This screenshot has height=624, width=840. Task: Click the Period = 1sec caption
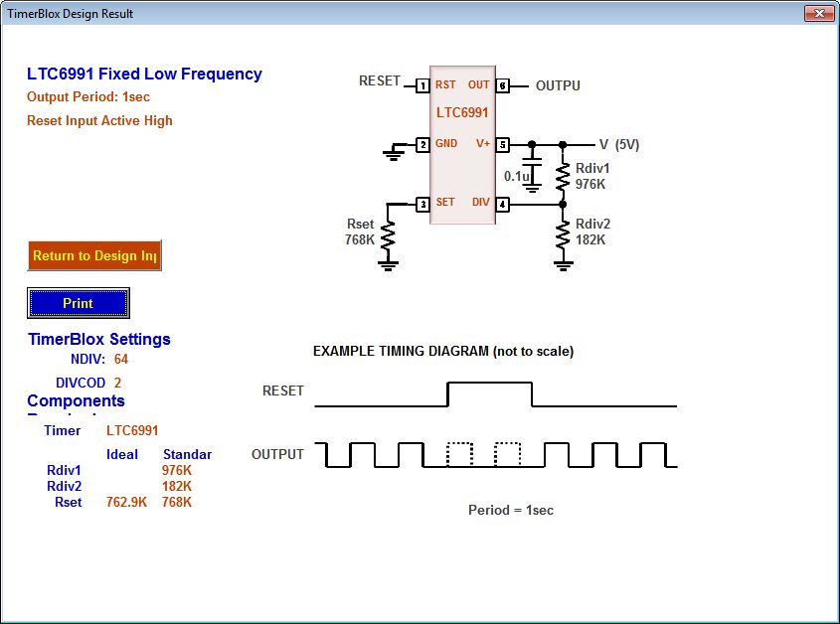click(511, 510)
